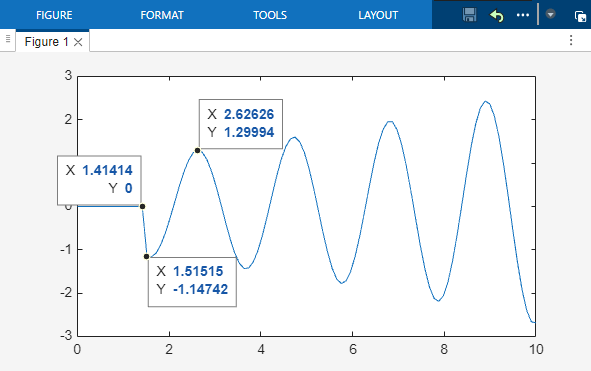Select the data tip at X 1.51515
Screen dimensions: 591x371
(x=192, y=282)
